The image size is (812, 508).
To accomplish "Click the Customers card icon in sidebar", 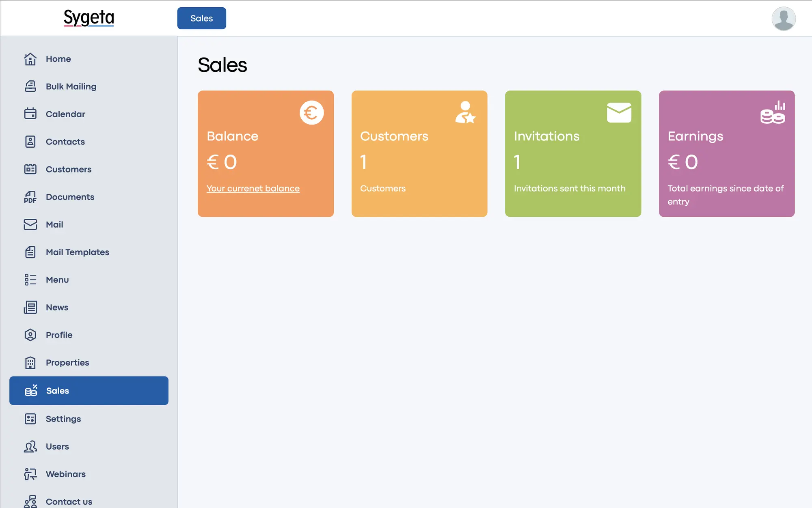I will point(30,169).
